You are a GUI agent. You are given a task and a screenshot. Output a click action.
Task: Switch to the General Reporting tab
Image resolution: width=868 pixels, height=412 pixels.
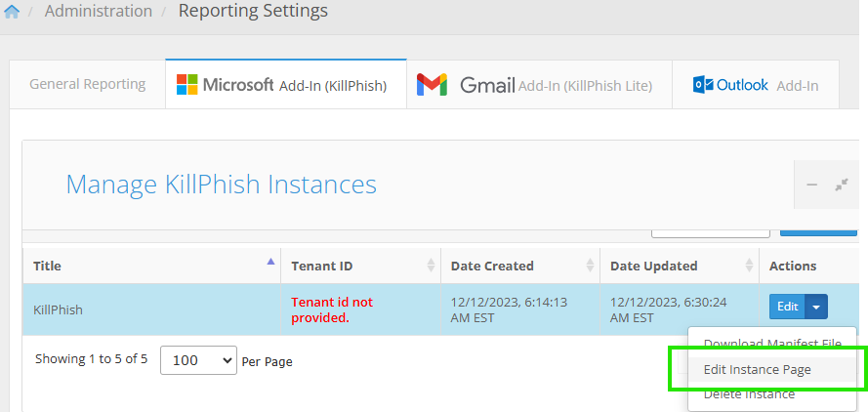pos(88,84)
